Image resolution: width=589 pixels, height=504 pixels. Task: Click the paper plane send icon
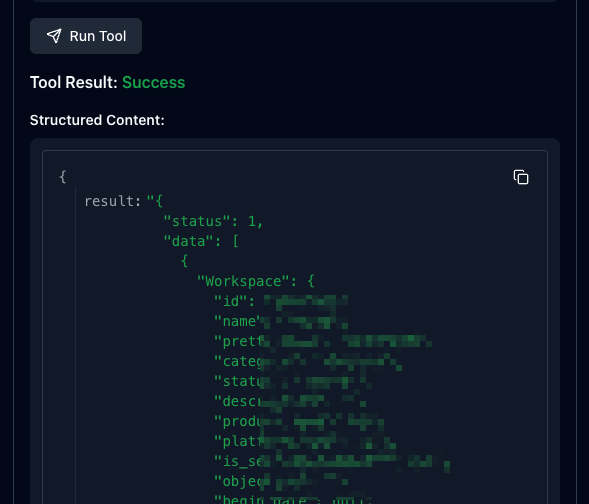[x=54, y=36]
